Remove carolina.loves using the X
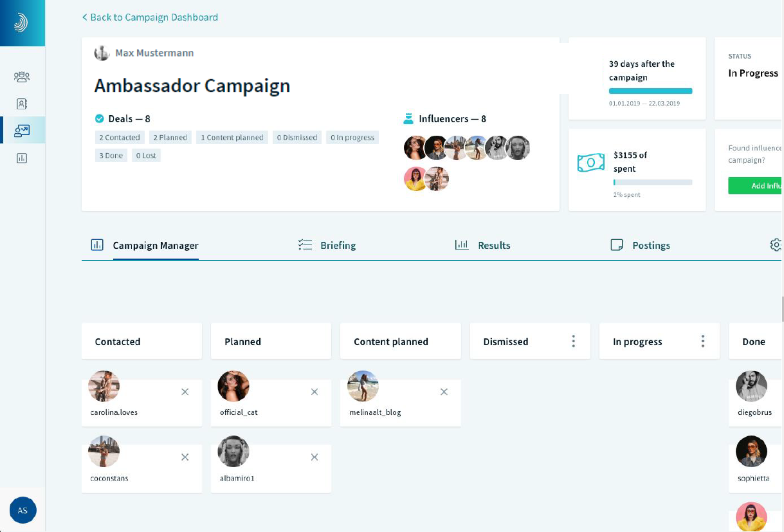784x532 pixels. [185, 392]
